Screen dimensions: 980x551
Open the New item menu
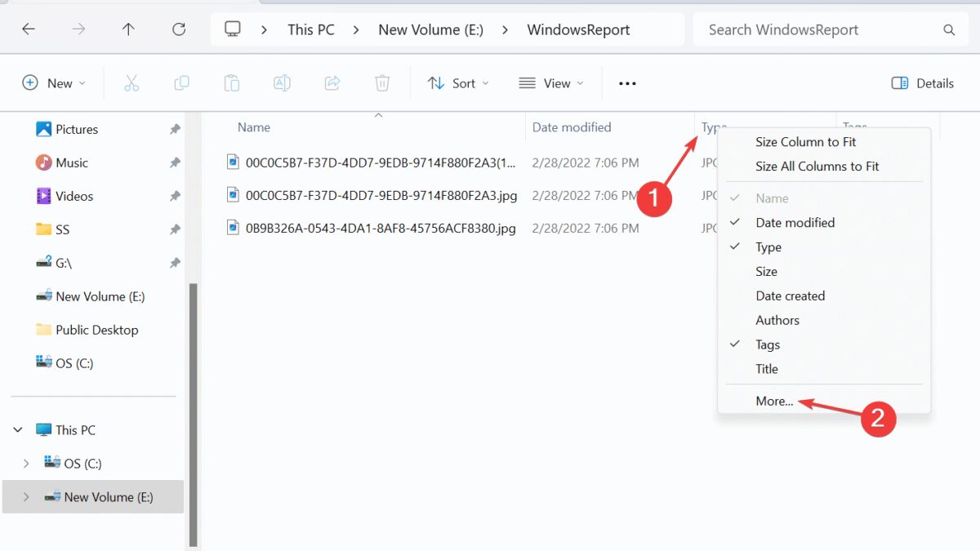(54, 82)
